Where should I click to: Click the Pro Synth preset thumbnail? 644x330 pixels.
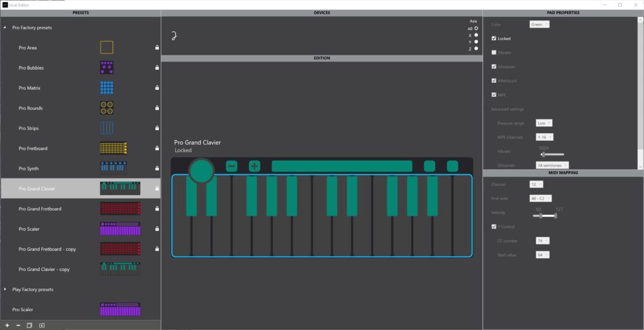coord(114,168)
